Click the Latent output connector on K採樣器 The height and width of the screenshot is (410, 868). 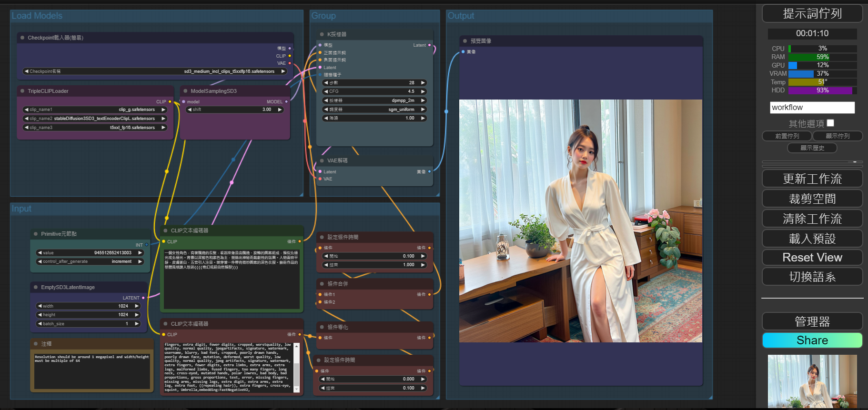[429, 45]
